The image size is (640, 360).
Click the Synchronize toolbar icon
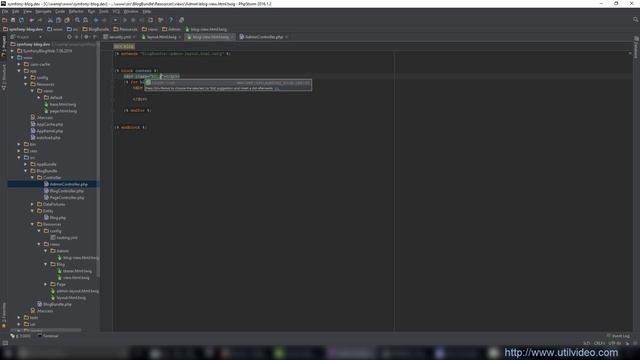click(21, 20)
